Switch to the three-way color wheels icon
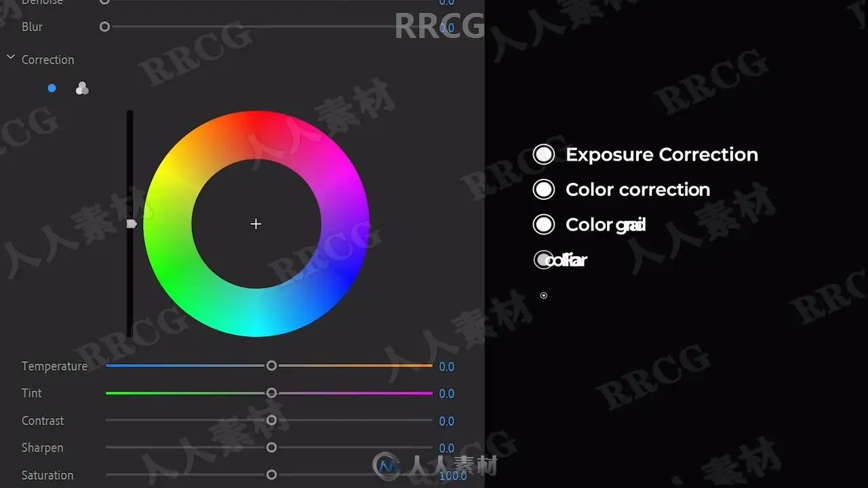 (82, 88)
